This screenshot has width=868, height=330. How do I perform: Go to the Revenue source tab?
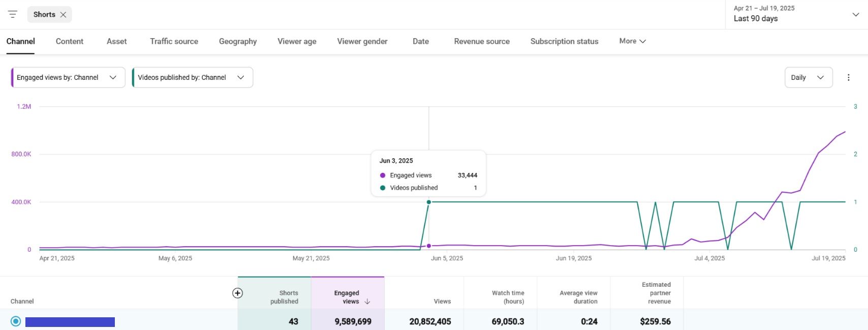(481, 41)
